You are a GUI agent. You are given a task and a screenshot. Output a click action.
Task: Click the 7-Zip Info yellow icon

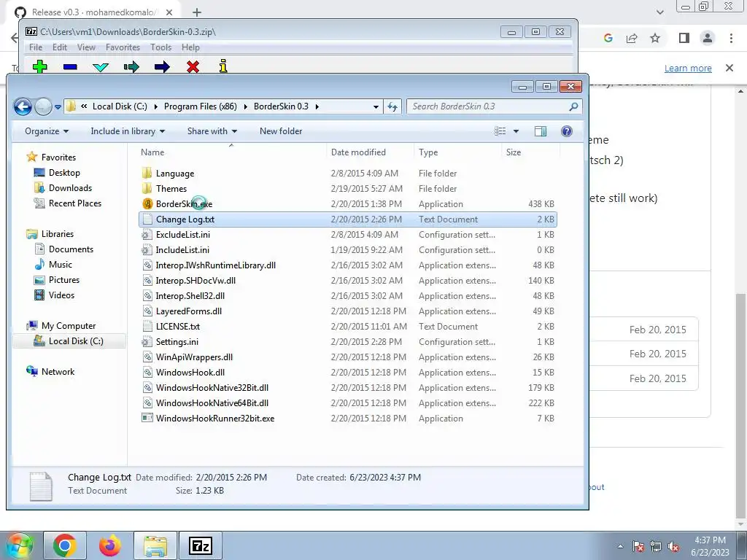coord(223,66)
